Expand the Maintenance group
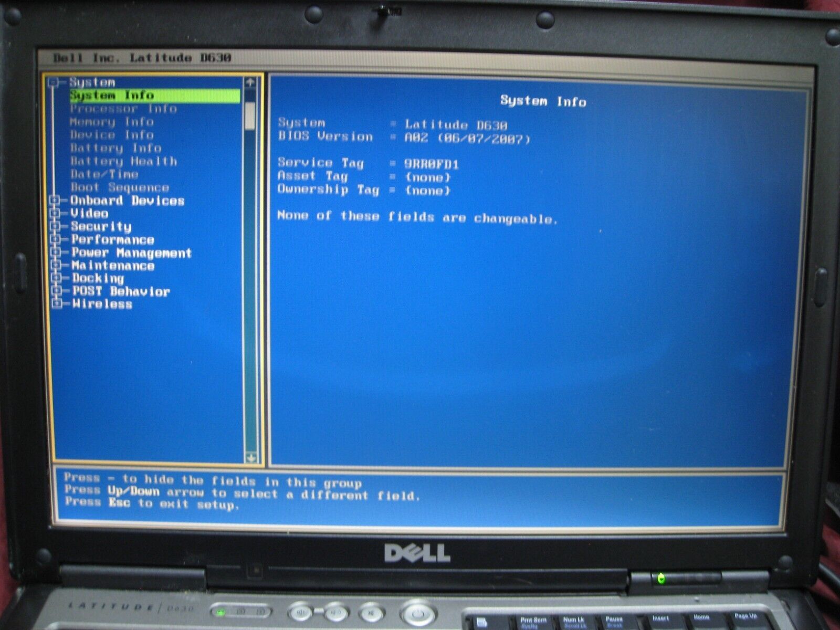The image size is (840, 630). click(56, 265)
